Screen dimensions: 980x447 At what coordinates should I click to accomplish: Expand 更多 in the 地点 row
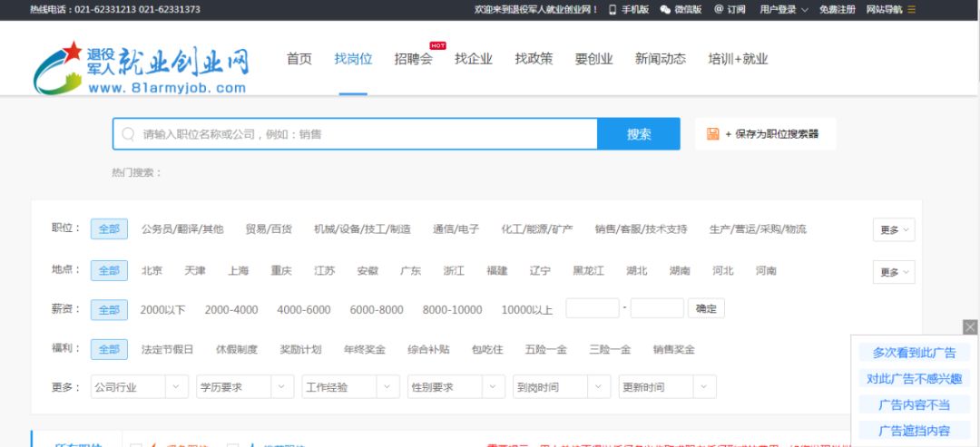pos(894,272)
